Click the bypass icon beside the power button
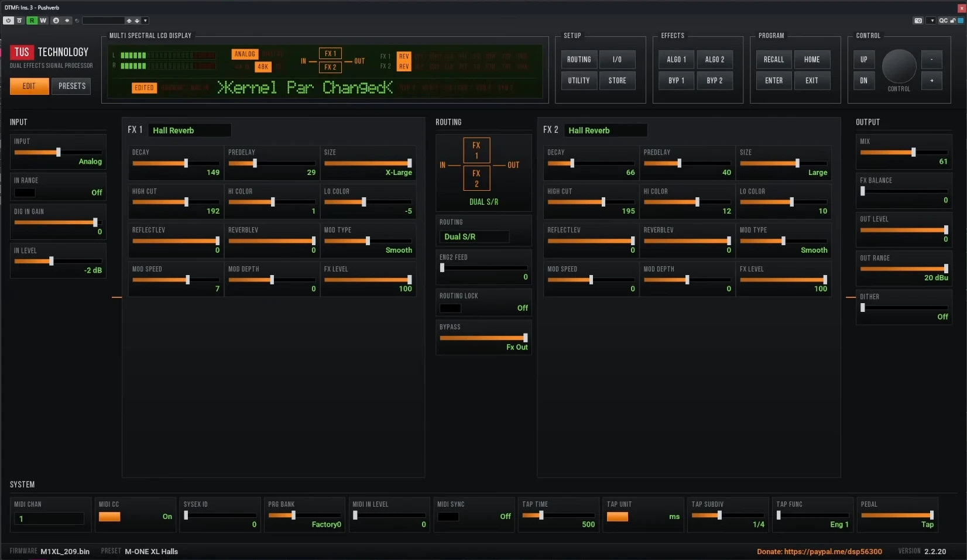 point(19,20)
